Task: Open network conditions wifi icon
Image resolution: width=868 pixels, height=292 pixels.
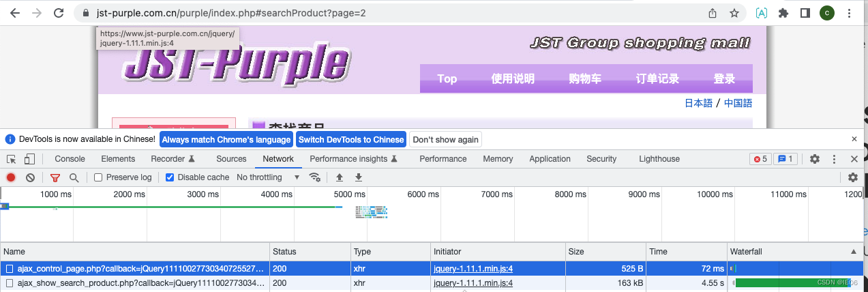Action: [315, 177]
